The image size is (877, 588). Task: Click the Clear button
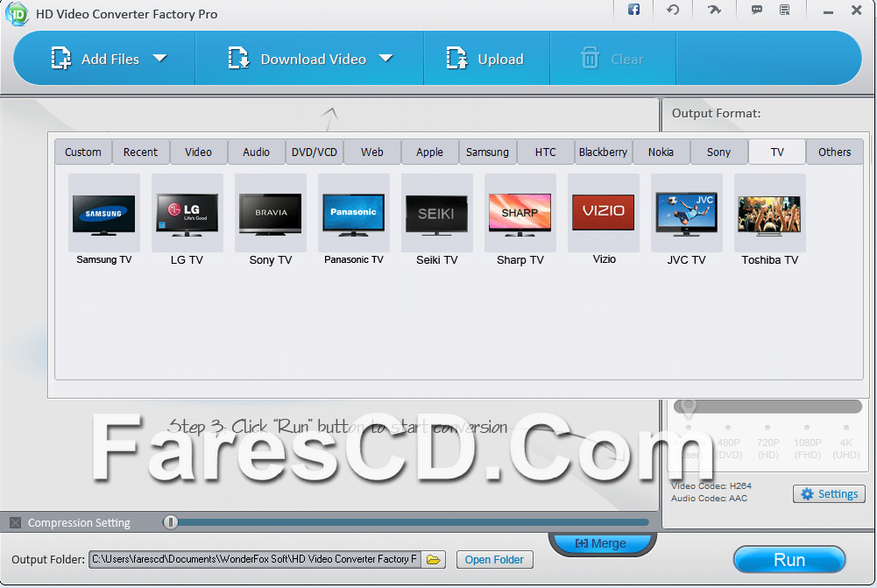[612, 59]
